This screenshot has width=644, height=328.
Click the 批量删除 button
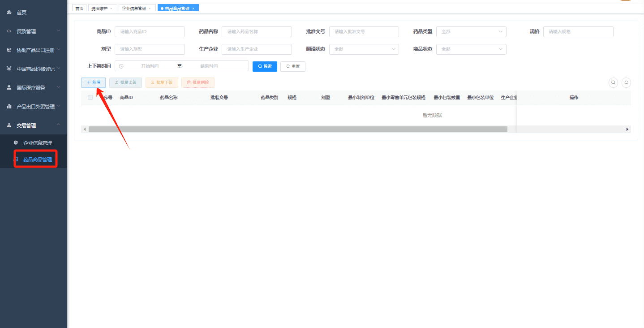point(198,82)
